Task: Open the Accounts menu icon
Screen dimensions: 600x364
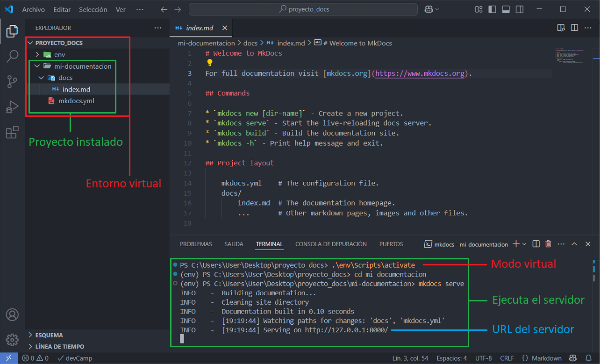Action: coord(12,314)
